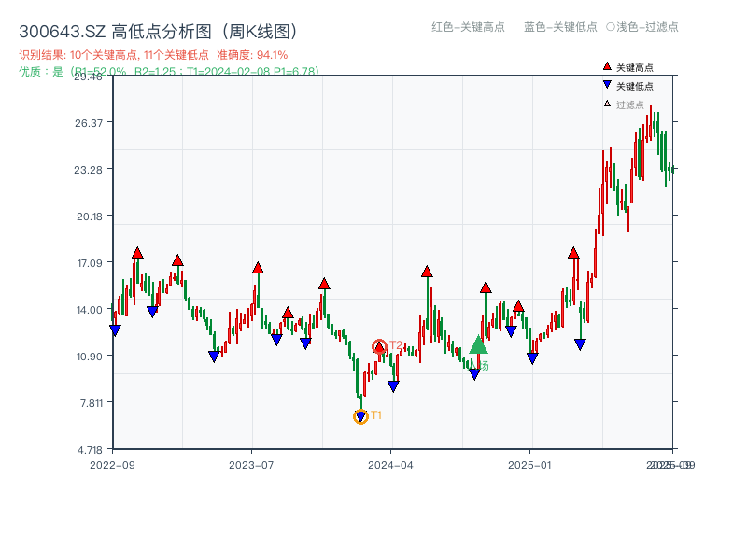Select the red high triangle above the green signal, 2024-10

tap(486, 287)
